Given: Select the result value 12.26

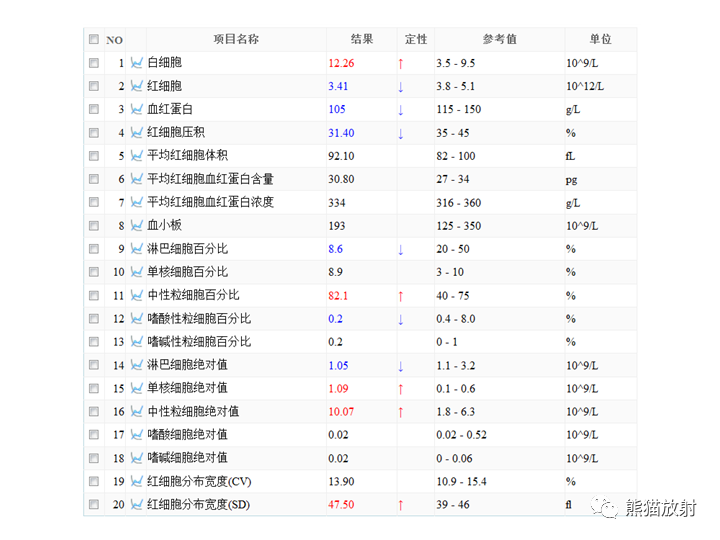Looking at the screenshot, I should pyautogui.click(x=341, y=63).
